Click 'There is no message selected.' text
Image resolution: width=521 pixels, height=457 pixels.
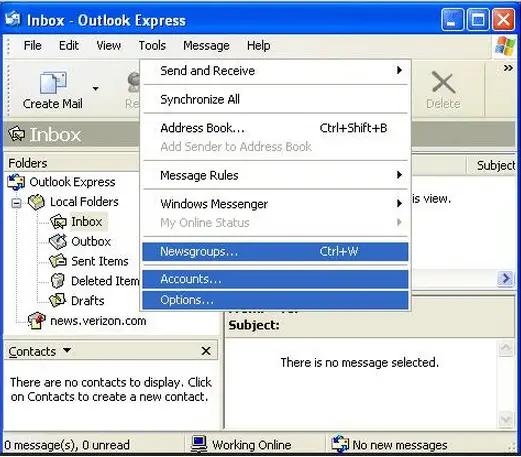tap(359, 362)
